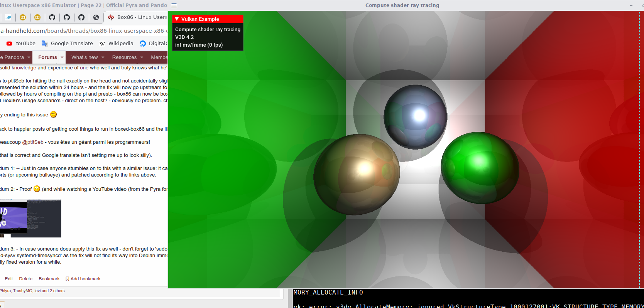Open the proof screenshot thumbnail in post
644x308 pixels.
(x=30, y=218)
